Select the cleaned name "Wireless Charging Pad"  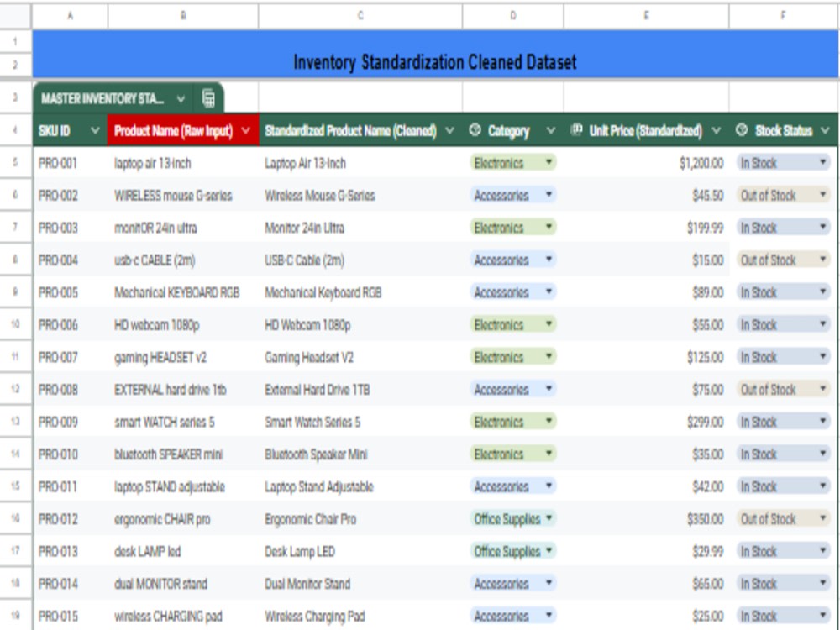click(360, 616)
